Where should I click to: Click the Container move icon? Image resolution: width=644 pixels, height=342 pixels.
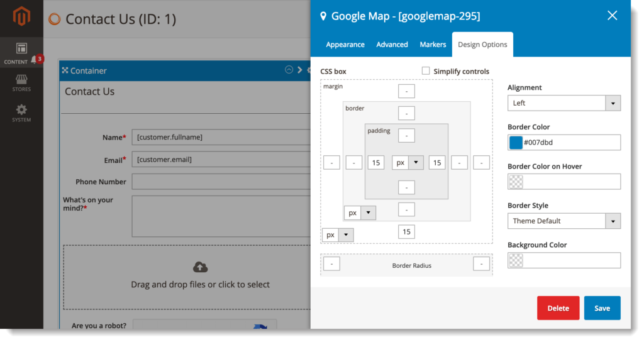[65, 70]
